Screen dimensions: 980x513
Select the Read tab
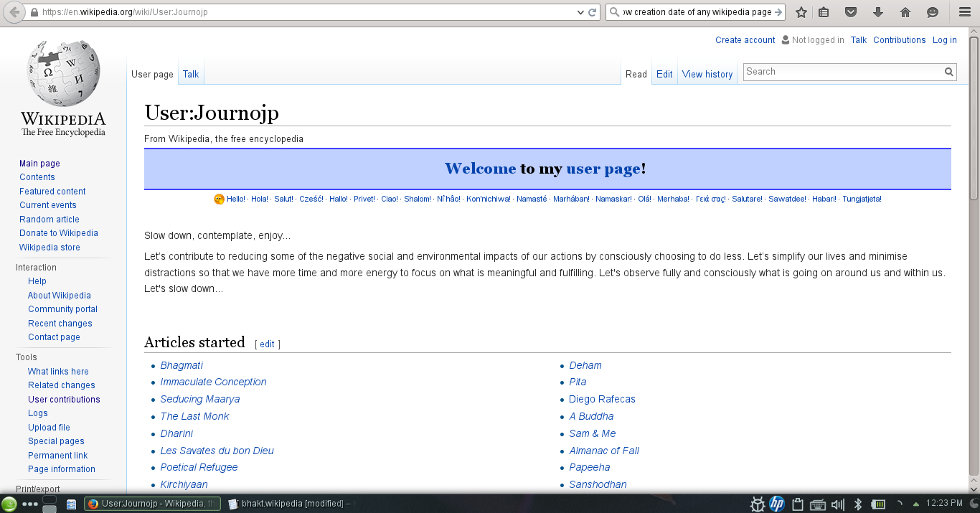[636, 74]
